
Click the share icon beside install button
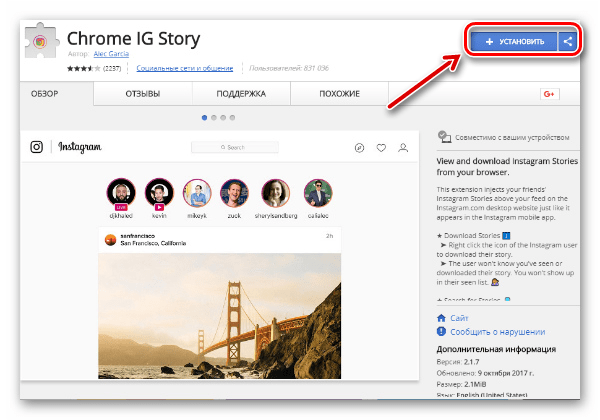[x=567, y=42]
